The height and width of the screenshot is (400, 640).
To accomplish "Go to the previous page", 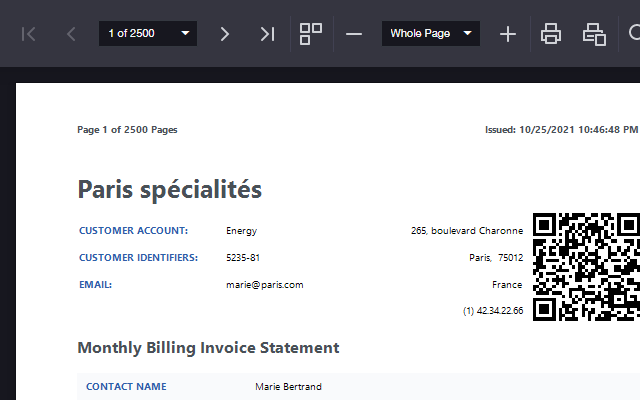I will pos(71,34).
